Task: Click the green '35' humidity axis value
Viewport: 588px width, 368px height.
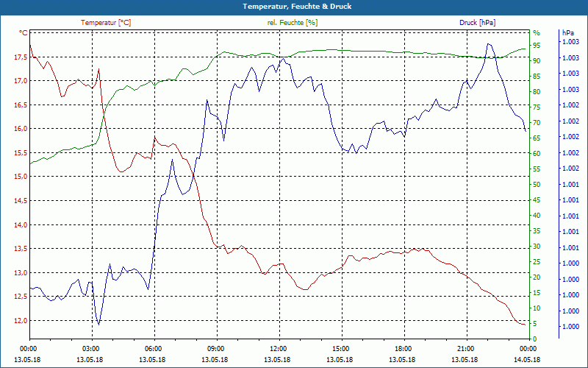Action: [x=537, y=231]
